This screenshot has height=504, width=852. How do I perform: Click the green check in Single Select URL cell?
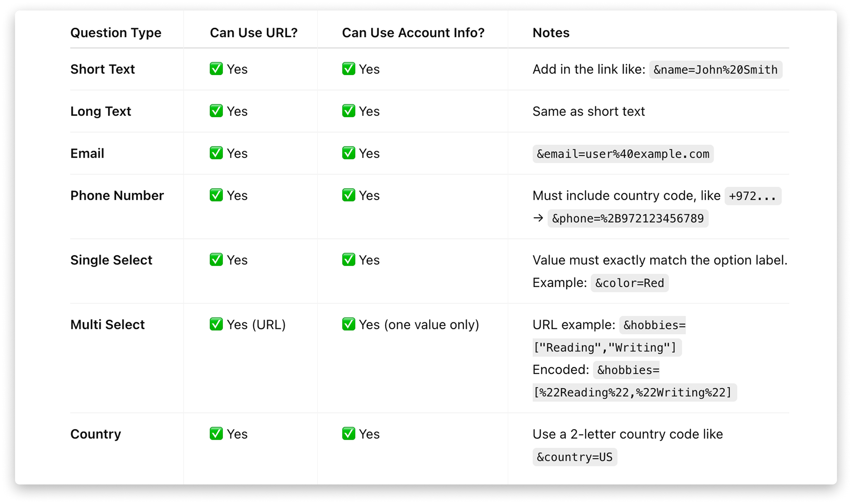point(216,260)
